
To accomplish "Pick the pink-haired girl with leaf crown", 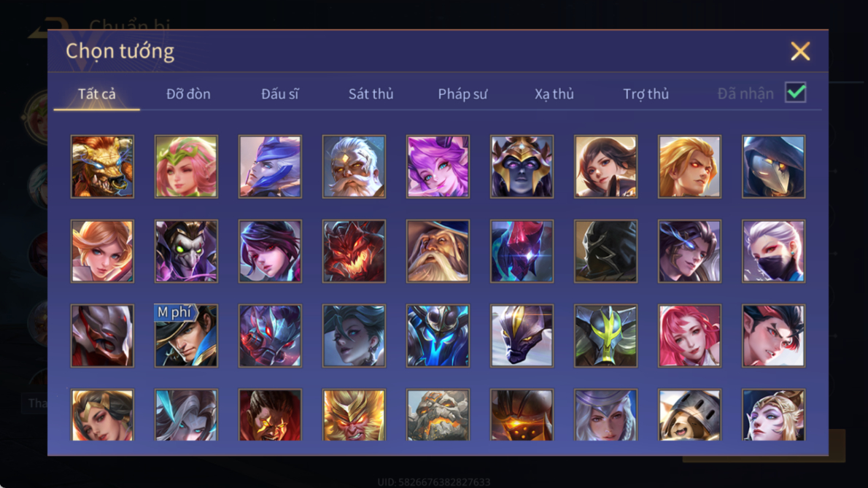I will click(x=186, y=166).
